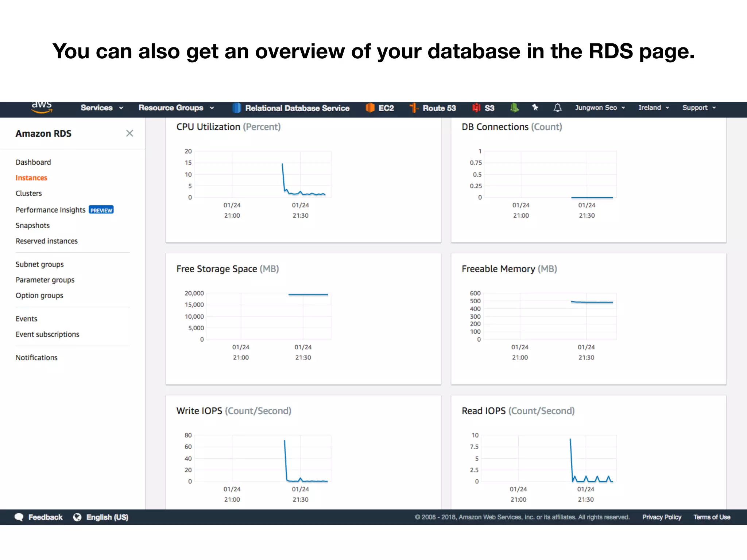The width and height of the screenshot is (747, 560).
Task: Click the green Elastic Beanstalk shortcut icon
Action: (514, 108)
